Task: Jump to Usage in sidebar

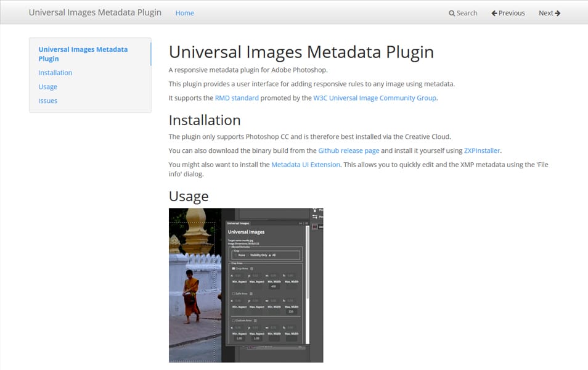Action: coord(47,87)
